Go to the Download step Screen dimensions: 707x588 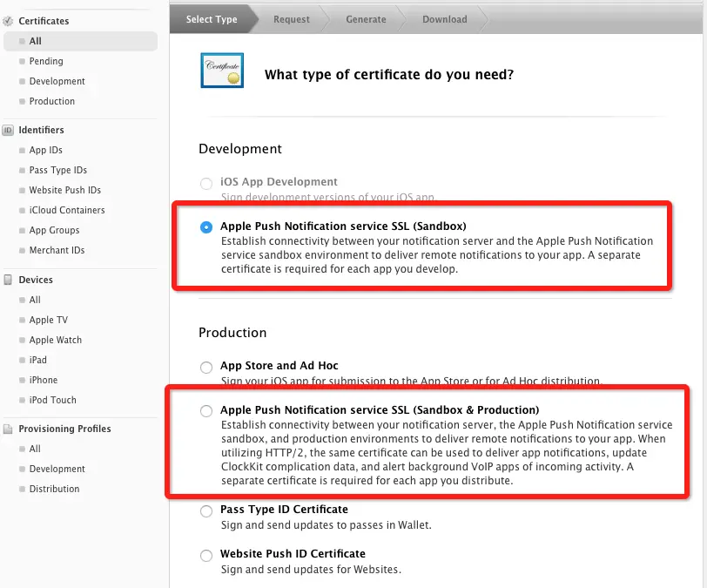point(445,19)
